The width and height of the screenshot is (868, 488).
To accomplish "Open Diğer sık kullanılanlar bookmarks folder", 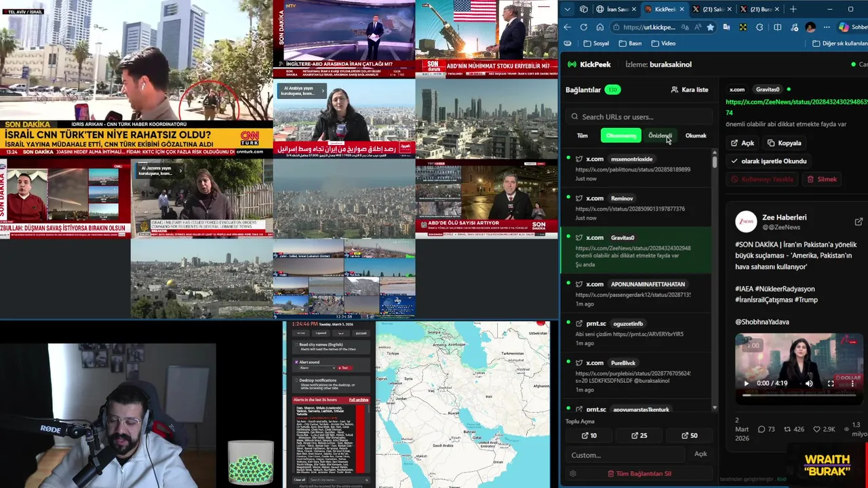I will [x=840, y=43].
